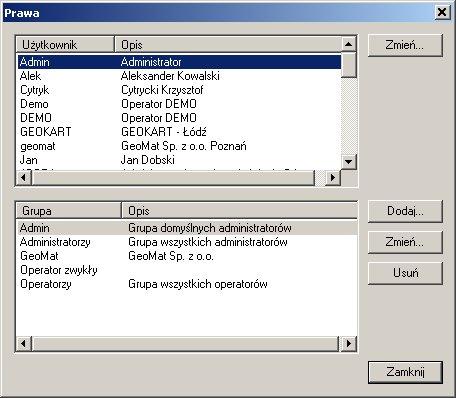Click the Dodaj button to add a group
This screenshot has width=456, height=398.
pos(405,211)
